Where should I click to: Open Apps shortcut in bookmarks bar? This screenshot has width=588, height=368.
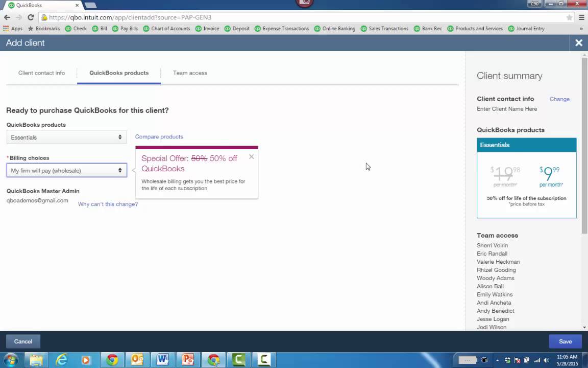click(x=13, y=29)
